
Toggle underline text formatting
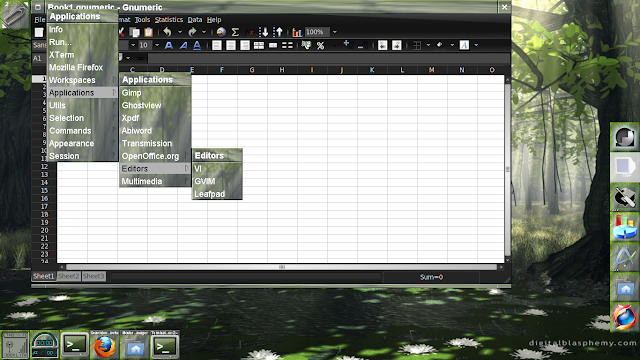197,45
